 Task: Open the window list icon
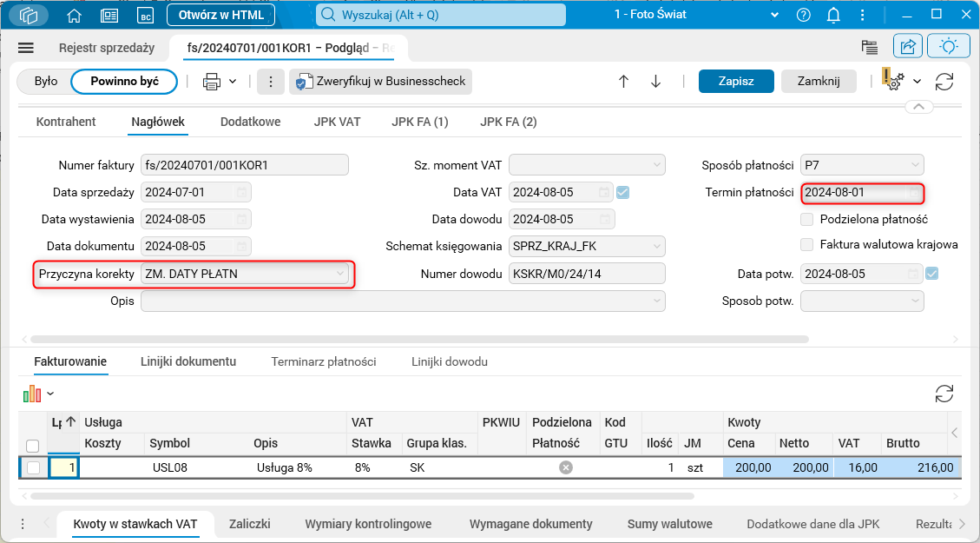(869, 47)
